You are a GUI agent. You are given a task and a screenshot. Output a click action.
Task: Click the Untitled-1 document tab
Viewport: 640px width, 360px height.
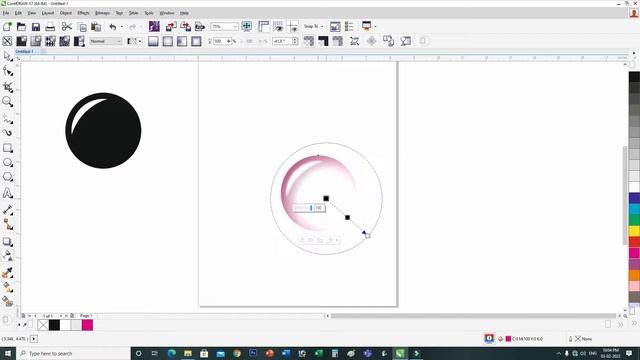[24, 51]
